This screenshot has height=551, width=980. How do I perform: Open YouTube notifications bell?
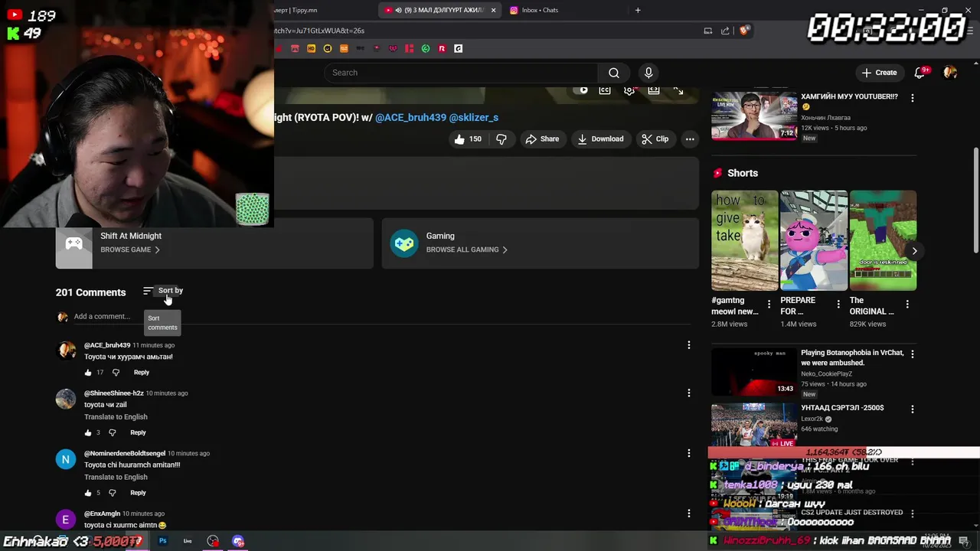click(x=920, y=73)
